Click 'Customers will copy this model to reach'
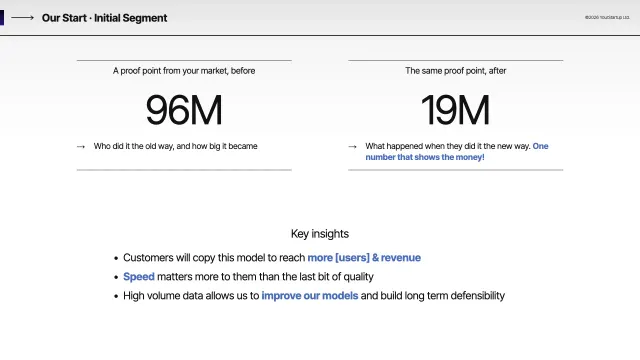This screenshot has width=640, height=360. [x=214, y=258]
